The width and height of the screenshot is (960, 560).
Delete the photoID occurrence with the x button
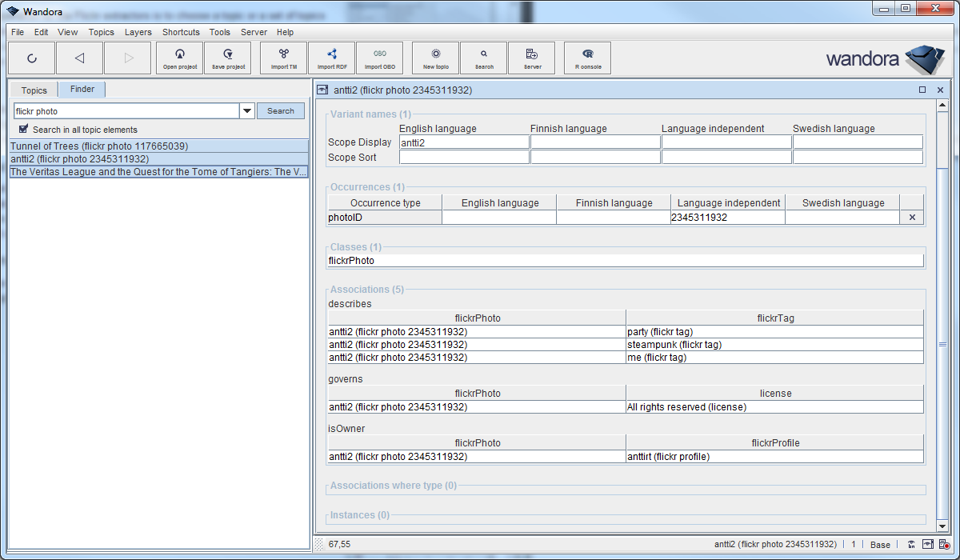click(x=912, y=218)
